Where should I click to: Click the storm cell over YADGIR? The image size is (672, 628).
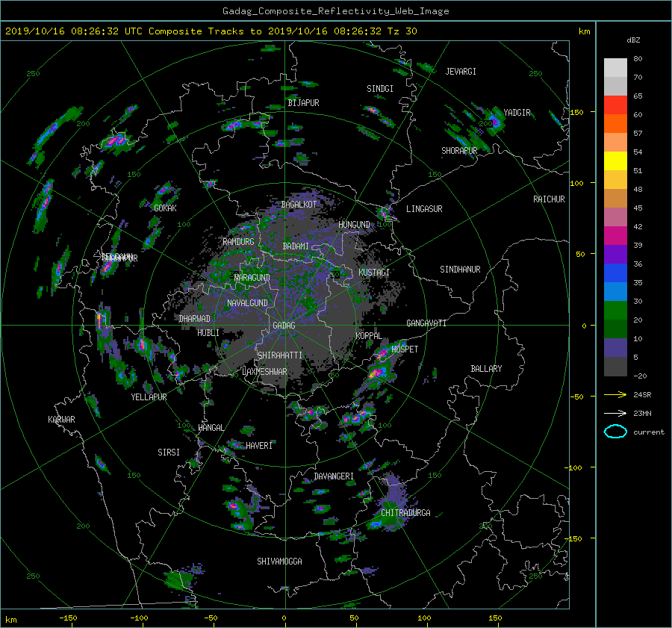coord(494,120)
